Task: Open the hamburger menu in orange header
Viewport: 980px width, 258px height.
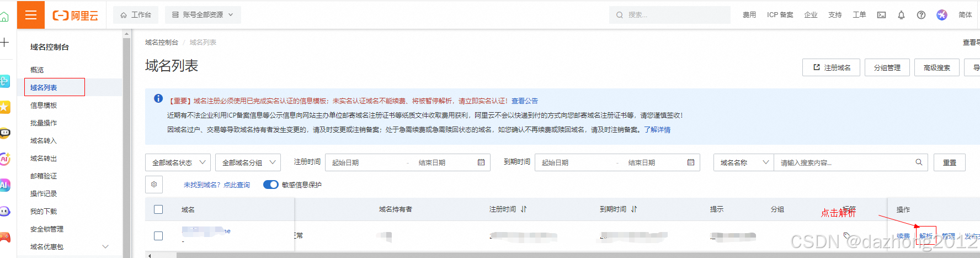Action: click(31, 15)
